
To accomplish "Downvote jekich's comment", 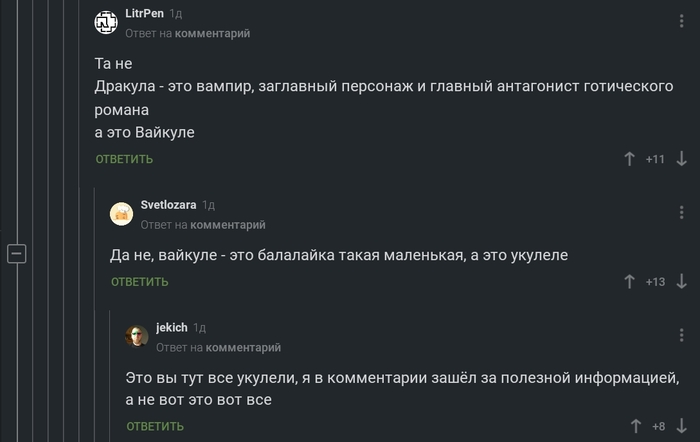I will point(682,426).
